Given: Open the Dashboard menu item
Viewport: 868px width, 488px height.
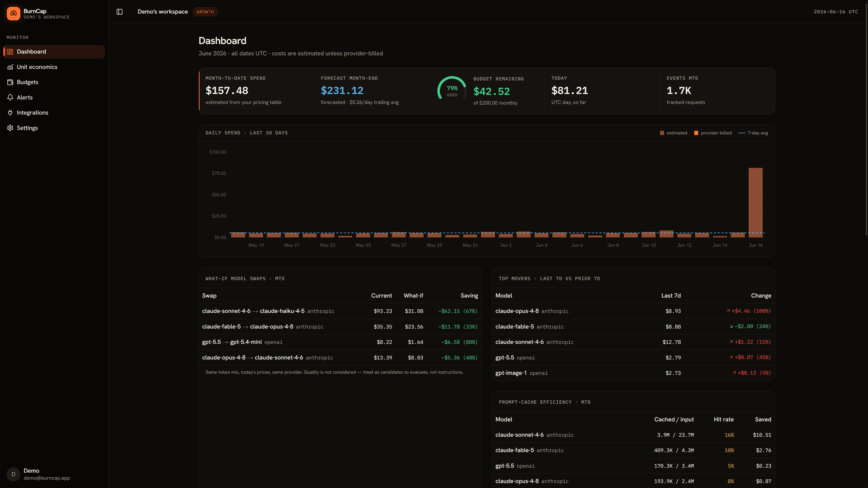Looking at the screenshot, I should click(54, 52).
